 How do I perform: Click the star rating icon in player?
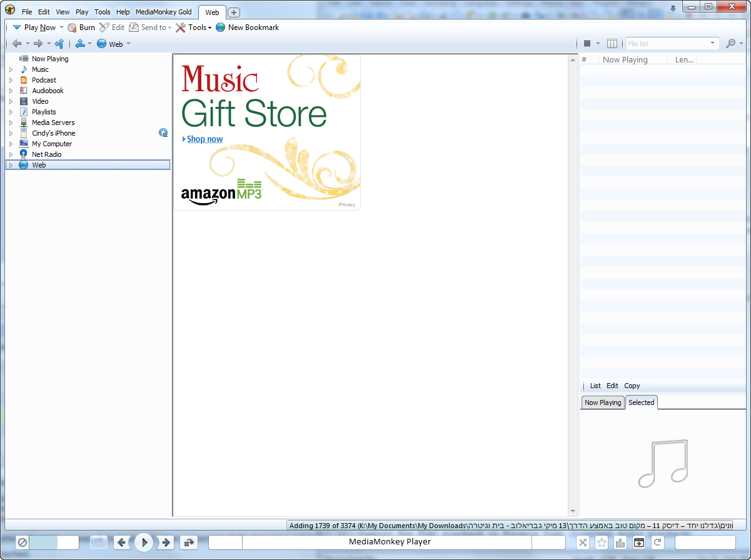click(x=602, y=542)
